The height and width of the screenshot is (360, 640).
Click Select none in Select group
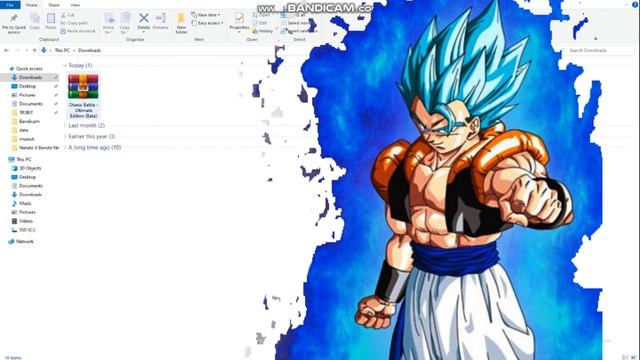(295, 23)
